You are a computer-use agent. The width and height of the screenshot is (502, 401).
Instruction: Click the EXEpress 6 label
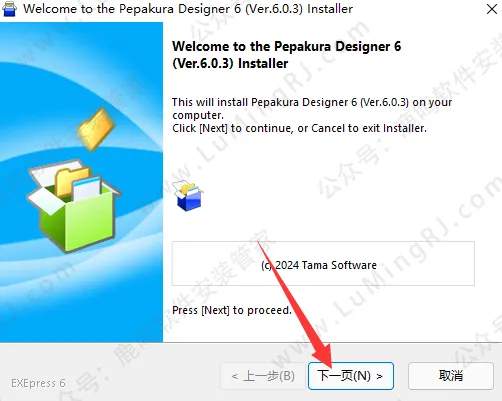[x=38, y=383]
